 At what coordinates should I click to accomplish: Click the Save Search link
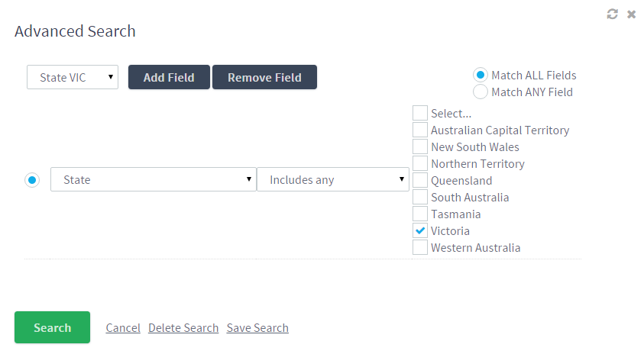(x=257, y=328)
